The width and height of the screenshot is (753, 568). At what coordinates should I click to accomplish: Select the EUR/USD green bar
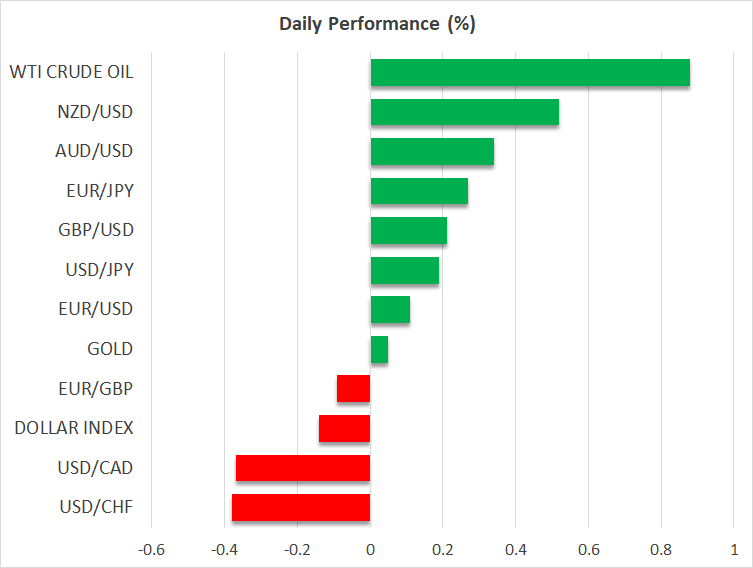coord(390,310)
